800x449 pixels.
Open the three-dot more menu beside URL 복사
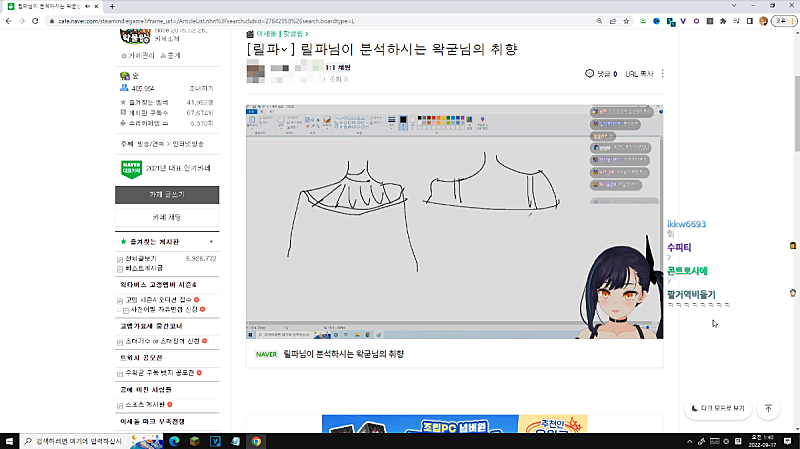(662, 74)
